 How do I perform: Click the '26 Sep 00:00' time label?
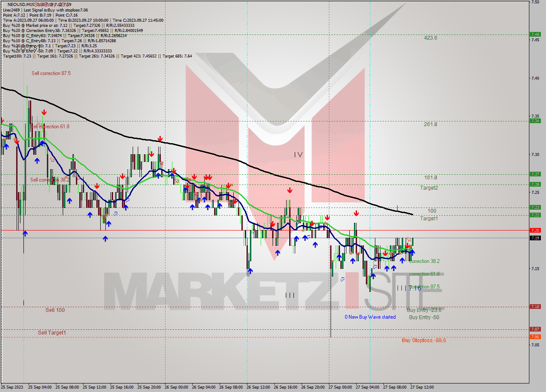tap(176, 387)
